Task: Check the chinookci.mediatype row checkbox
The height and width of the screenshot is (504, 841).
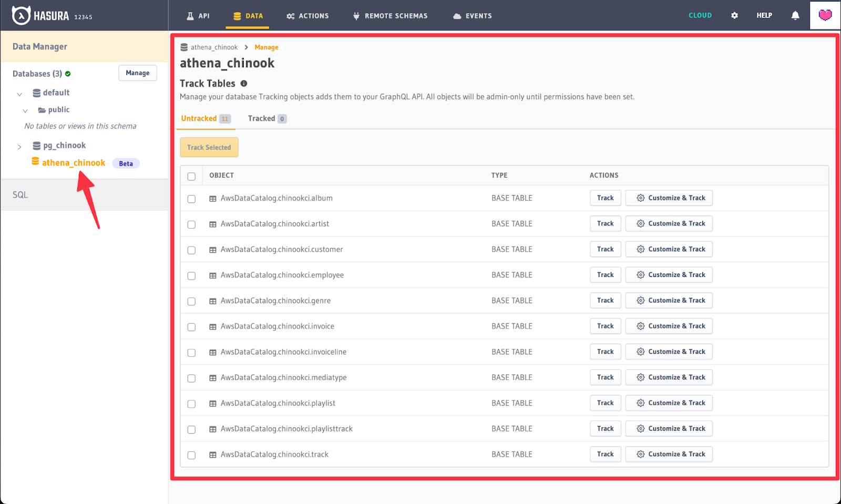Action: click(x=191, y=378)
